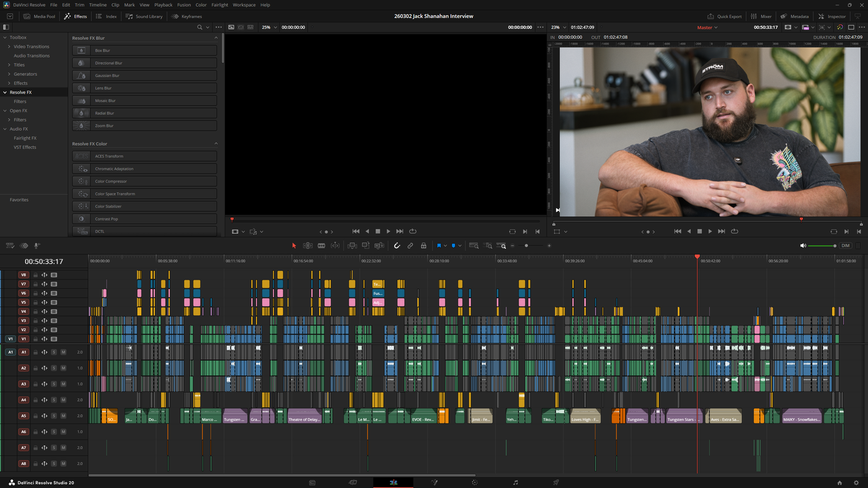Open the Mixer panel
Viewport: 868px width, 488px height.
[761, 16]
